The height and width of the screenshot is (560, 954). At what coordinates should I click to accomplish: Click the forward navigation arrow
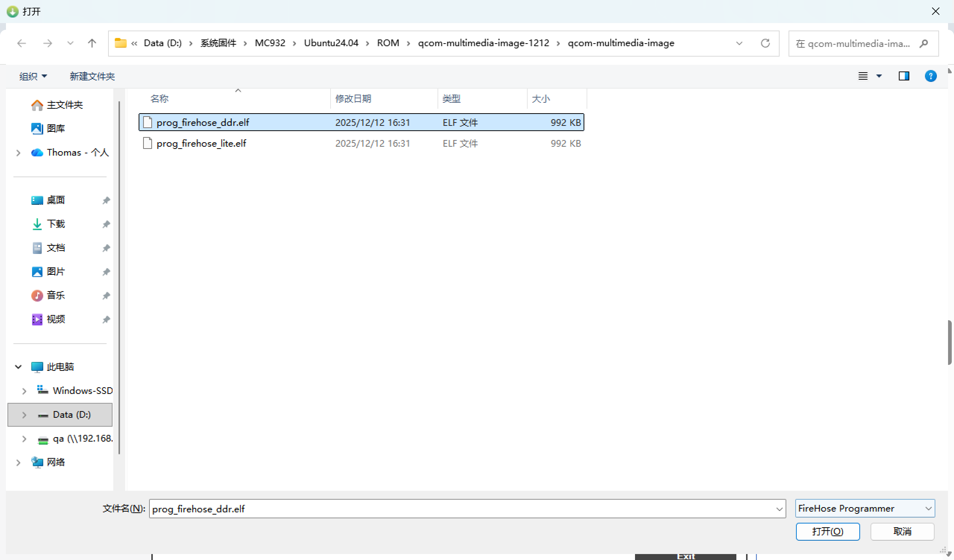(x=47, y=43)
